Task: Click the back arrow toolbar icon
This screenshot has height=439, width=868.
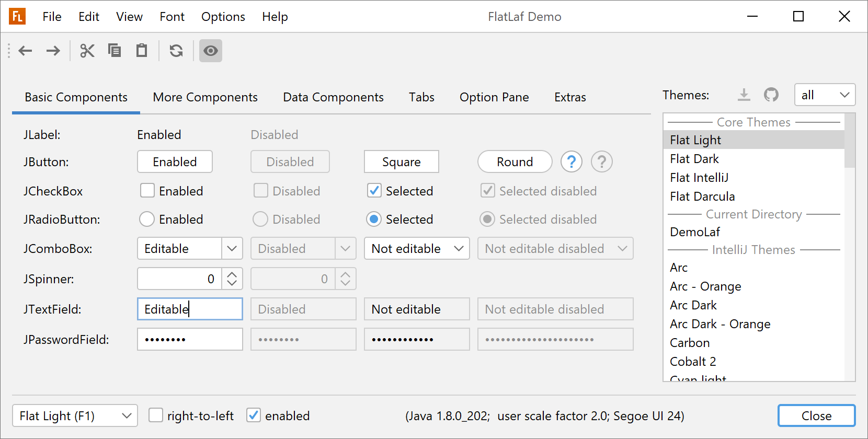Action: point(25,51)
